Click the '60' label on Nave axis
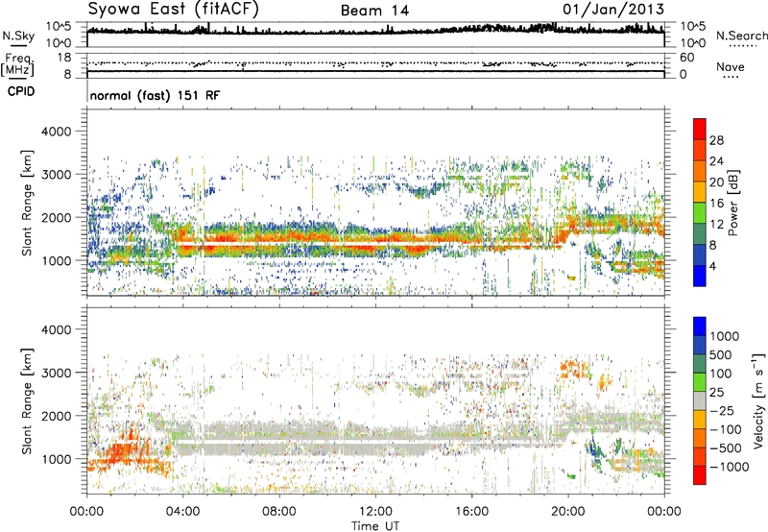 pyautogui.click(x=686, y=58)
